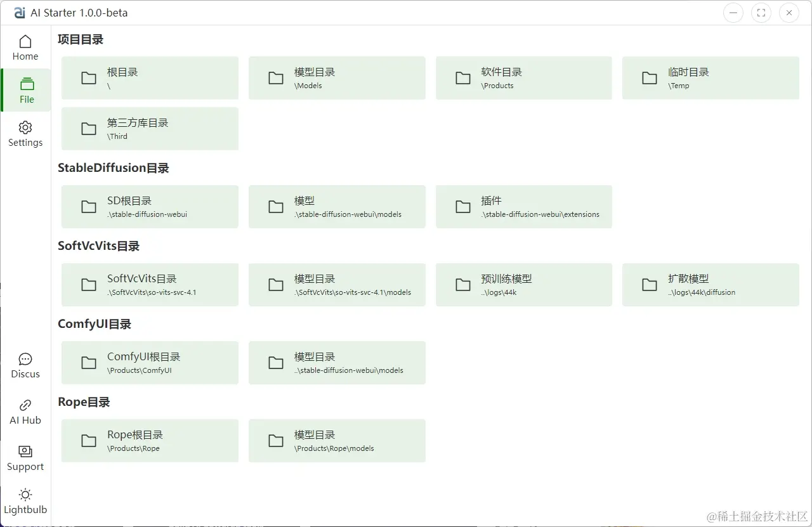Open the 预训练模型 logs folder

[523, 284]
